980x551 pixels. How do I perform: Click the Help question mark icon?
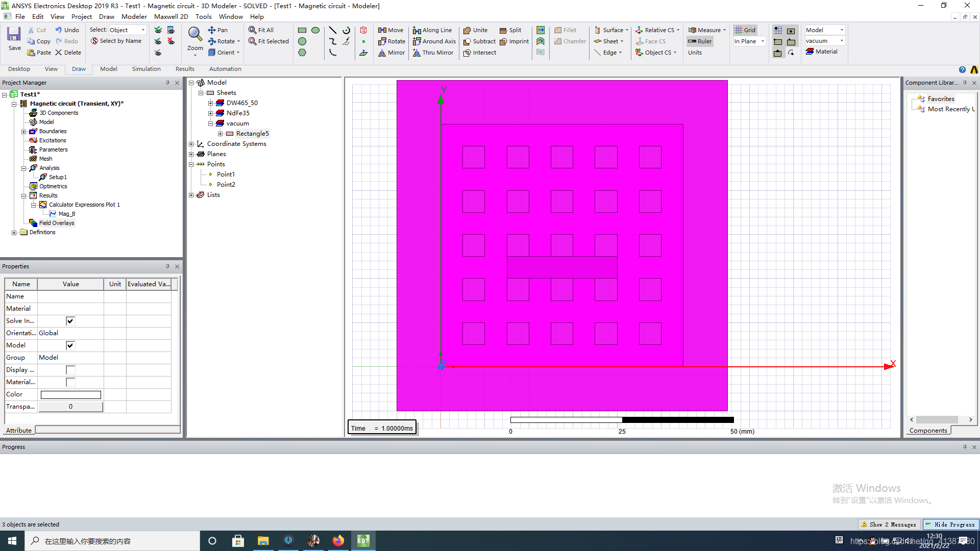[962, 70]
